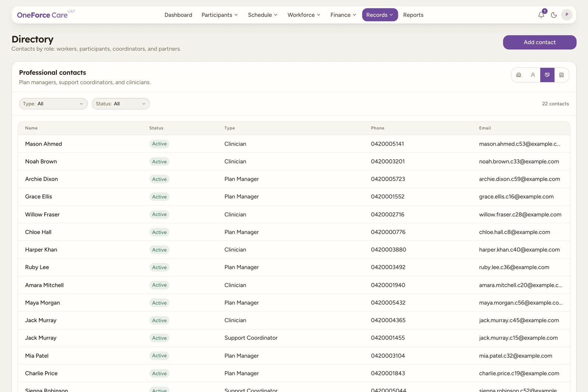
Task: Click Grace Ellis's Active status badge
Action: (159, 197)
